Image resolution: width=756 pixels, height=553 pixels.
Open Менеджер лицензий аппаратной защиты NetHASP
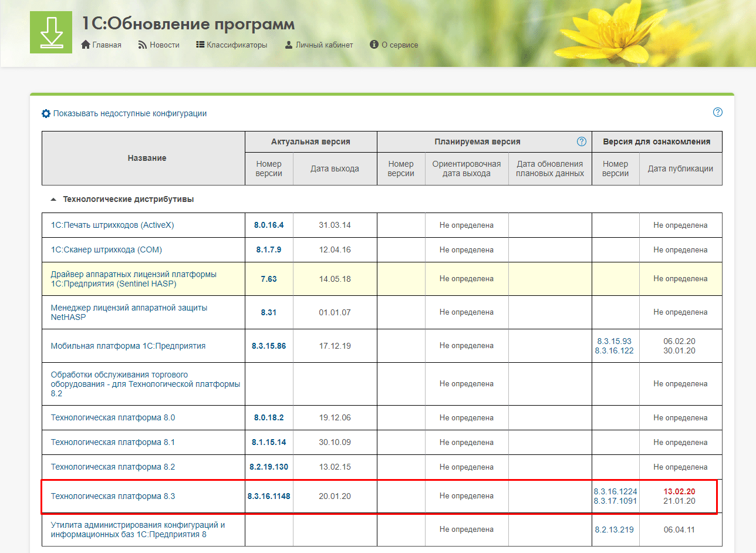pos(129,312)
